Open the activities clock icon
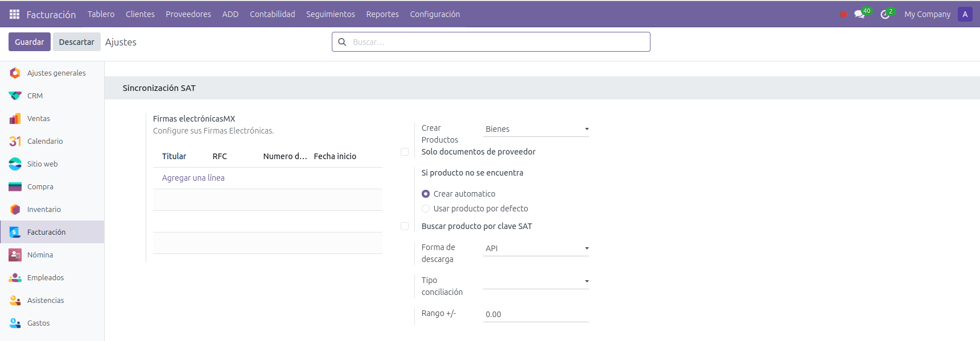The width and height of the screenshot is (980, 341). (885, 14)
